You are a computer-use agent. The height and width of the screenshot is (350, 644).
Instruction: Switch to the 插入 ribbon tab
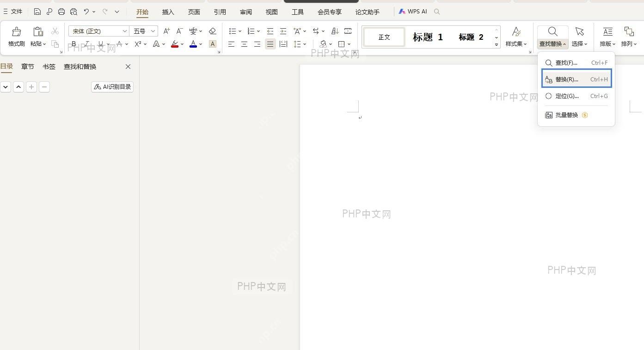tap(168, 12)
